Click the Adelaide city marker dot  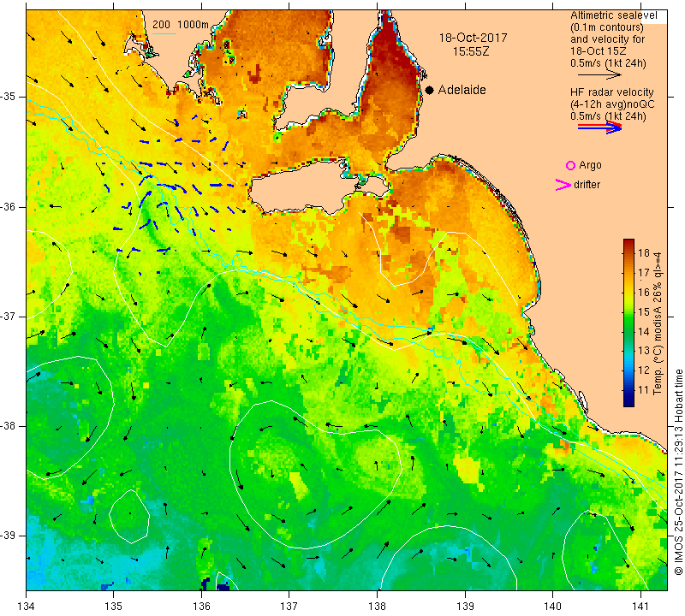click(430, 90)
